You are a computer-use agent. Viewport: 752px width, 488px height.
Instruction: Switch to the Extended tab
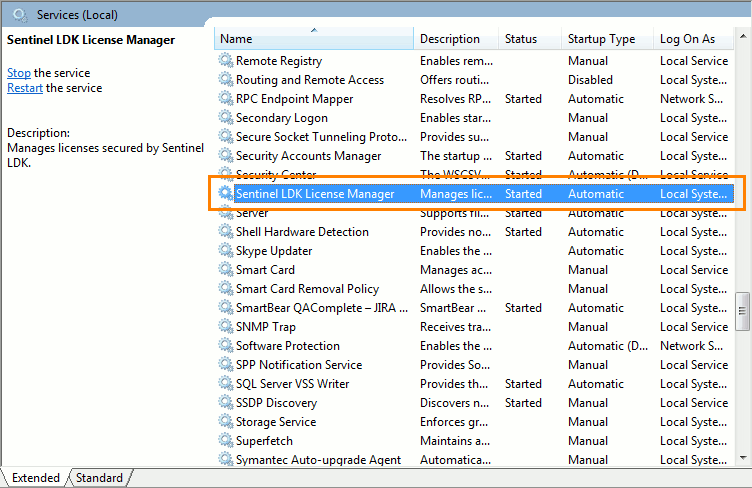tap(36, 478)
